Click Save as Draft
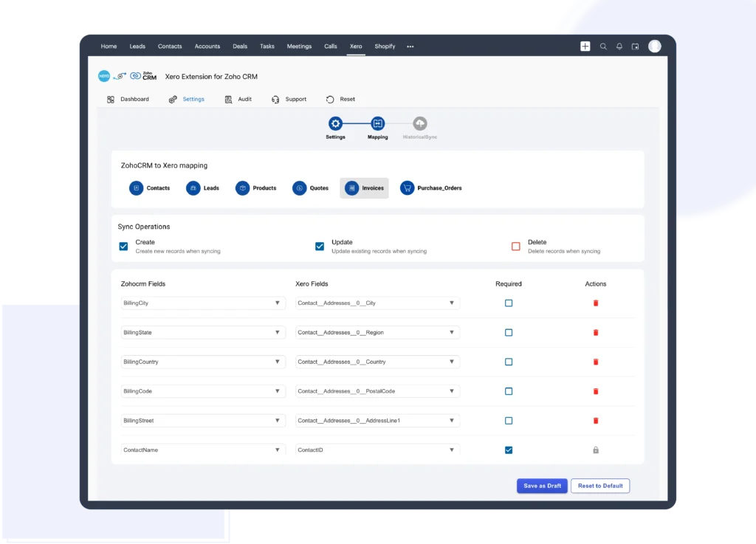Screen dimensions: 756x544 (542, 486)
